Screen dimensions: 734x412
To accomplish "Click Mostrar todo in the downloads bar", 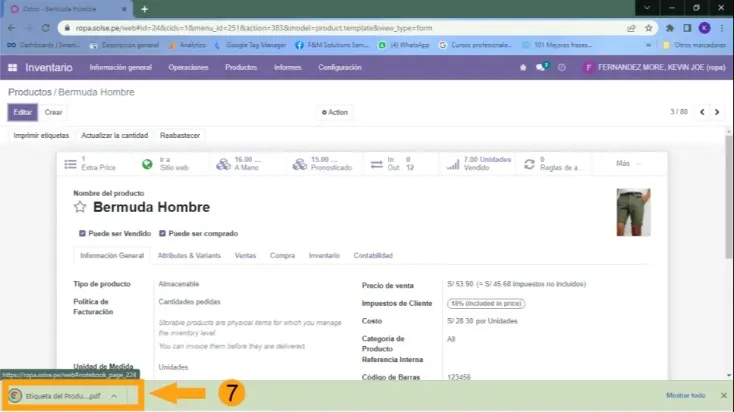I will pos(685,396).
